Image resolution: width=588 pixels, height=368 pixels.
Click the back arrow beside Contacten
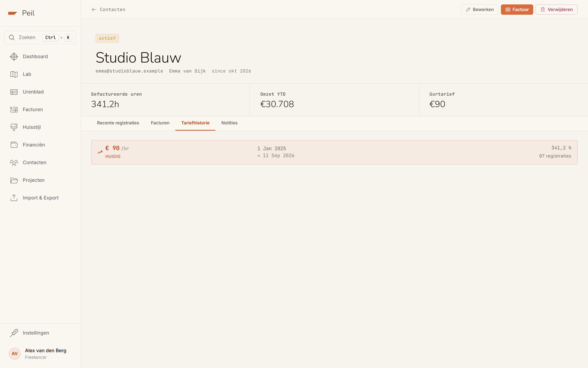tap(94, 10)
